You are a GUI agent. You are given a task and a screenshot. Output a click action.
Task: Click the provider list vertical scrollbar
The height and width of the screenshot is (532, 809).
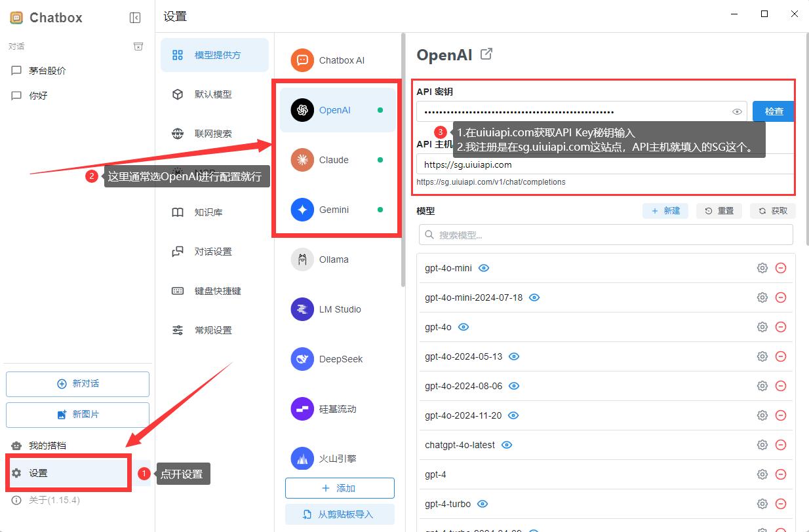coord(403,161)
